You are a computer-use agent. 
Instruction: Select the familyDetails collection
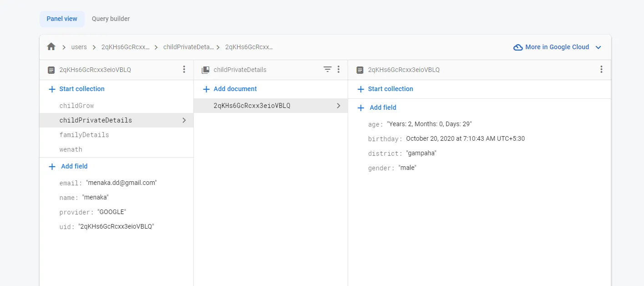click(x=84, y=135)
